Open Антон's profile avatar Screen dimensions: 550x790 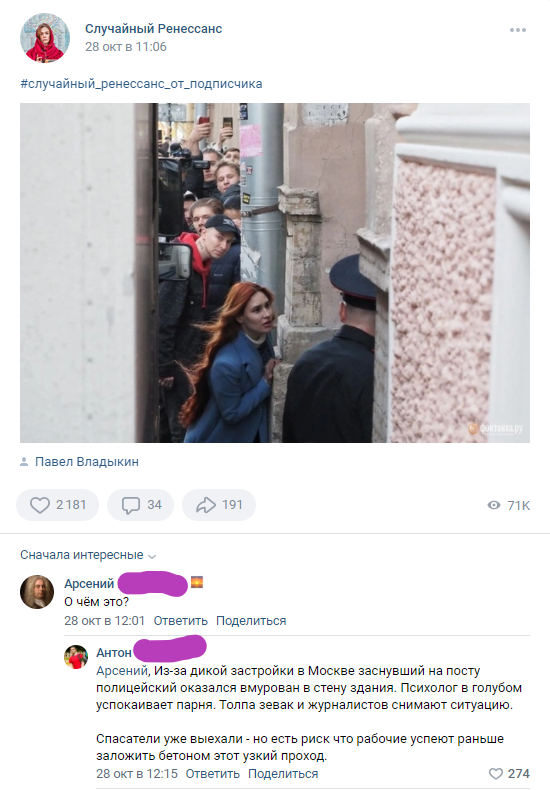click(x=76, y=657)
